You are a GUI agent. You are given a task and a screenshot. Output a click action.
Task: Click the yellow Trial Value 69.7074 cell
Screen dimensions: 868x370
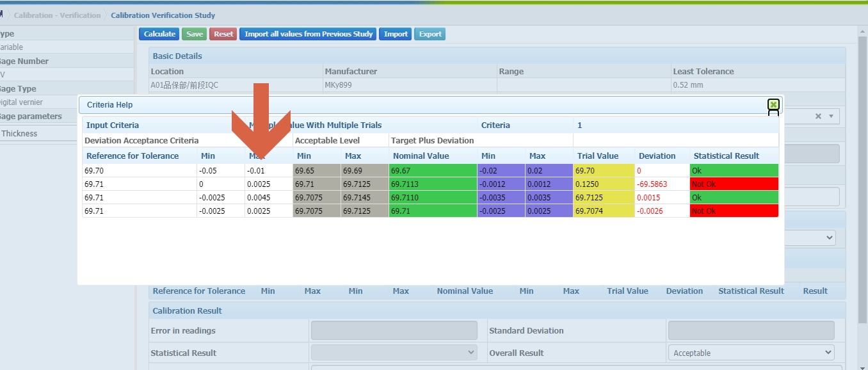pyautogui.click(x=604, y=211)
